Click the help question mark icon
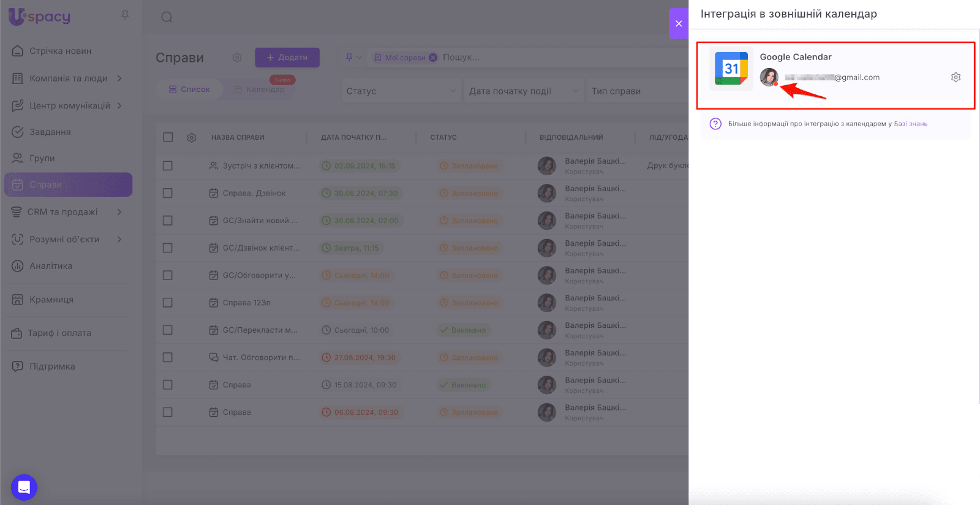This screenshot has height=505, width=980. (715, 124)
